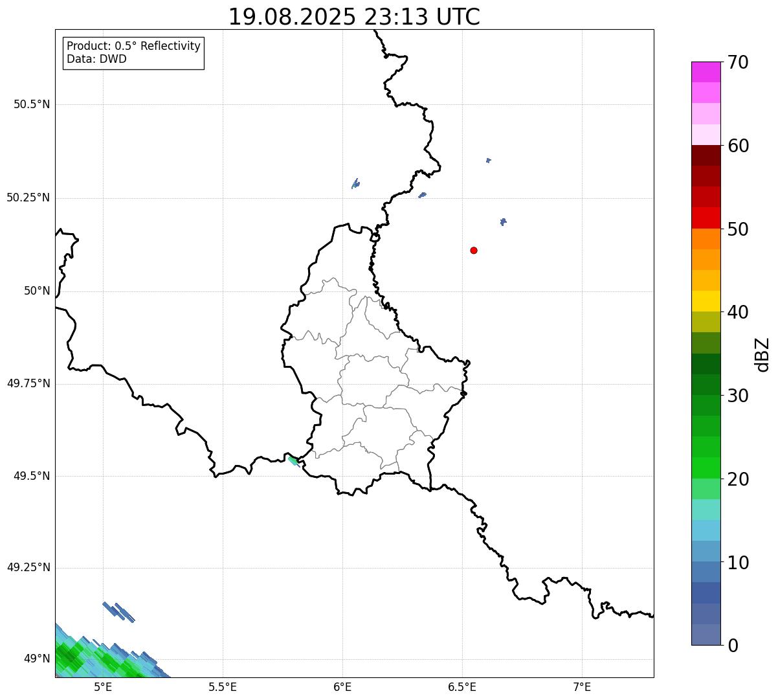The width and height of the screenshot is (778, 700).
Task: Click the 5°E longitude label
Action: pos(103,687)
